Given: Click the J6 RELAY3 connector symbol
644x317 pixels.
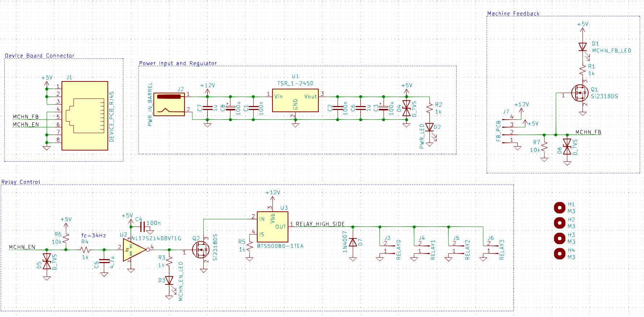Looking at the screenshot, I should tap(489, 248).
